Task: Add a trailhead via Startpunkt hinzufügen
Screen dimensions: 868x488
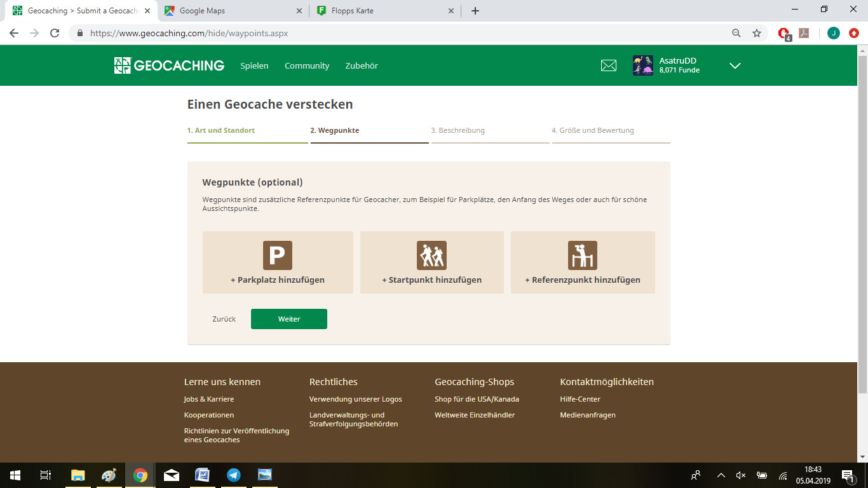Action: pyautogui.click(x=432, y=262)
